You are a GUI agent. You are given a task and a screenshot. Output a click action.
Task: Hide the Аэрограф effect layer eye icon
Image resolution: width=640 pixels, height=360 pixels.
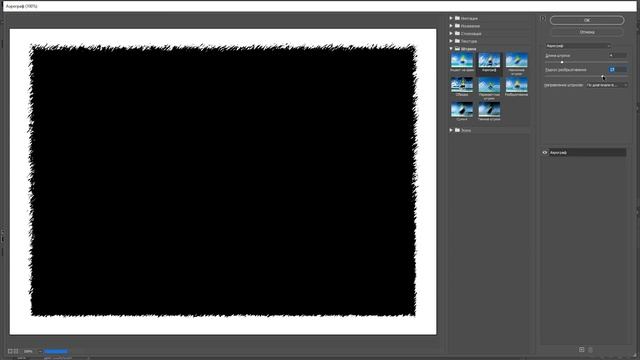[x=544, y=152]
